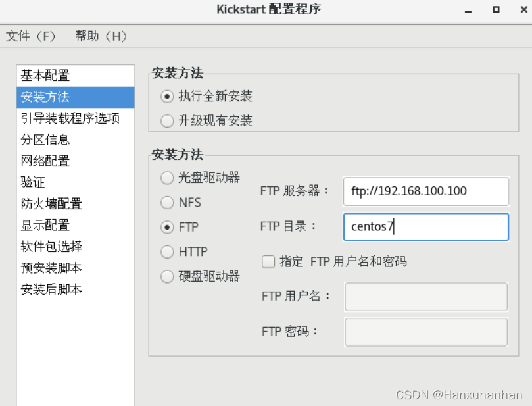This screenshot has width=532, height=406.
Task: Select the 执行全新安装 radio button
Action: [167, 97]
